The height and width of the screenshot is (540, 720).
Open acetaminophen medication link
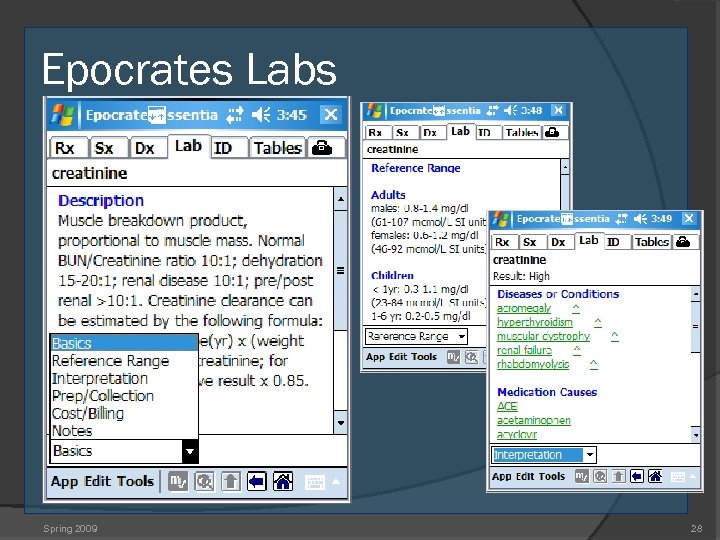coord(534,421)
